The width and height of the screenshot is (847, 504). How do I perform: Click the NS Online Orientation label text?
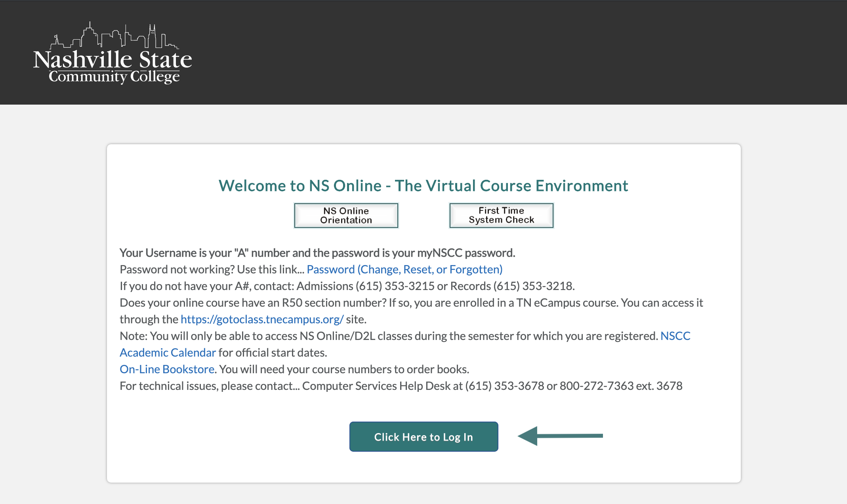(345, 215)
